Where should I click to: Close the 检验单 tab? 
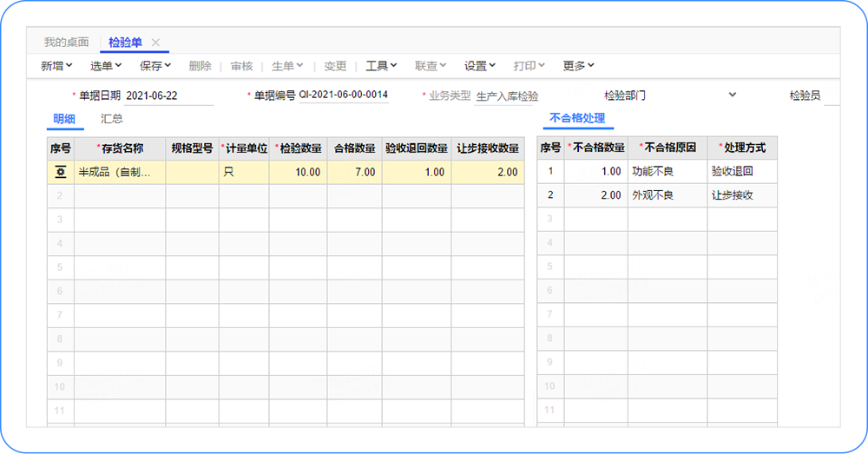point(155,43)
